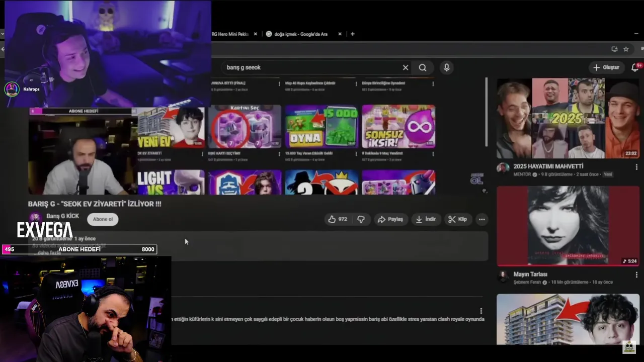Start voice search with microphone icon
This screenshot has height=362, width=644.
coord(446,67)
